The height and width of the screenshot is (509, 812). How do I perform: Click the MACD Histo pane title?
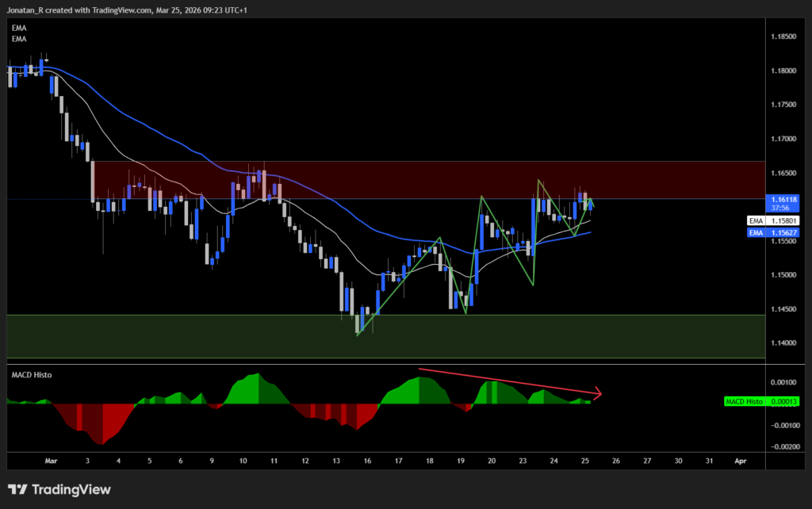[x=32, y=374]
